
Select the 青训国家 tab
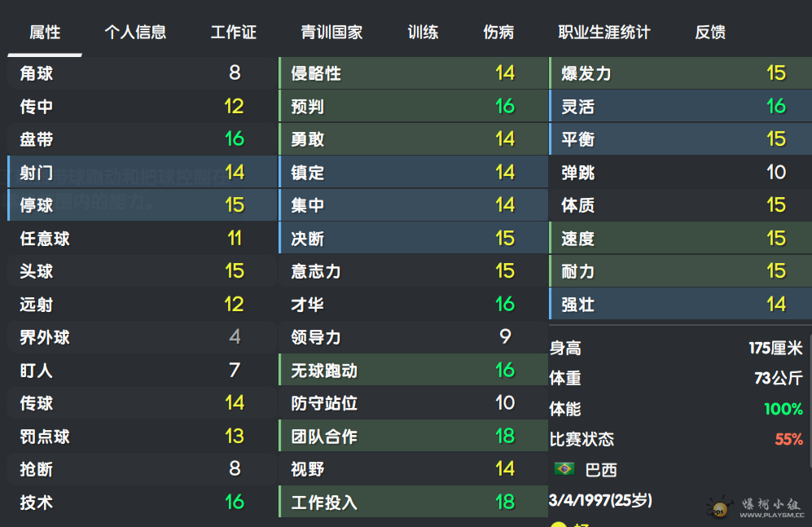pos(331,32)
